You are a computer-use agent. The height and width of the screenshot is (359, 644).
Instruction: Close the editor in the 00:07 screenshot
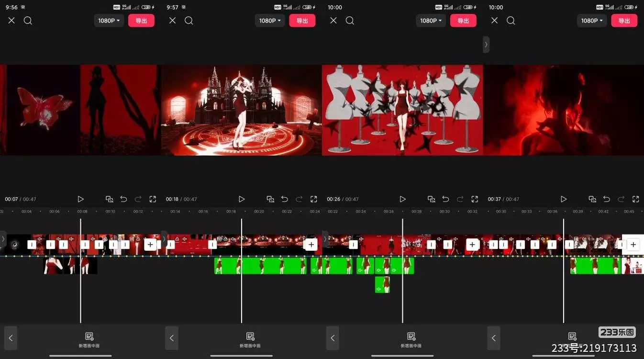(11, 21)
